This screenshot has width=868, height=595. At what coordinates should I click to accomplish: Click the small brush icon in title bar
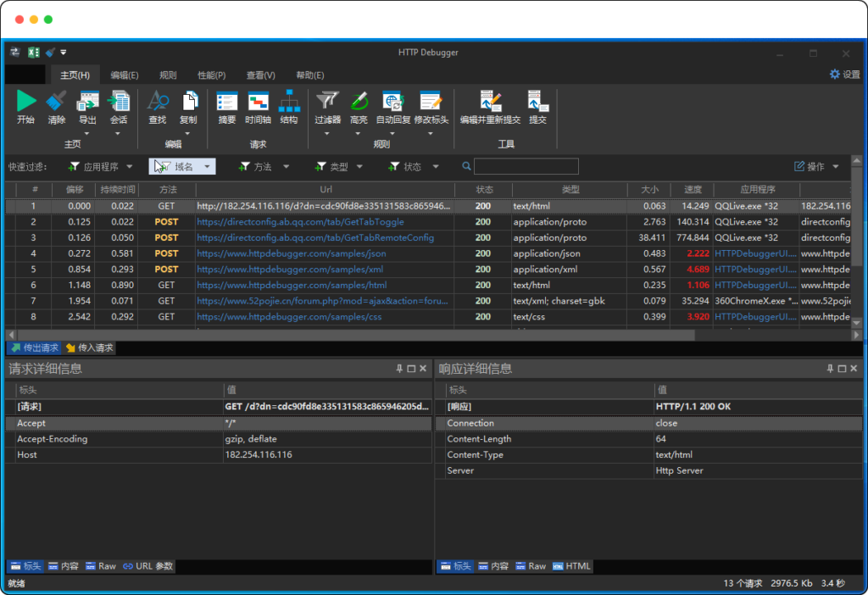point(50,52)
